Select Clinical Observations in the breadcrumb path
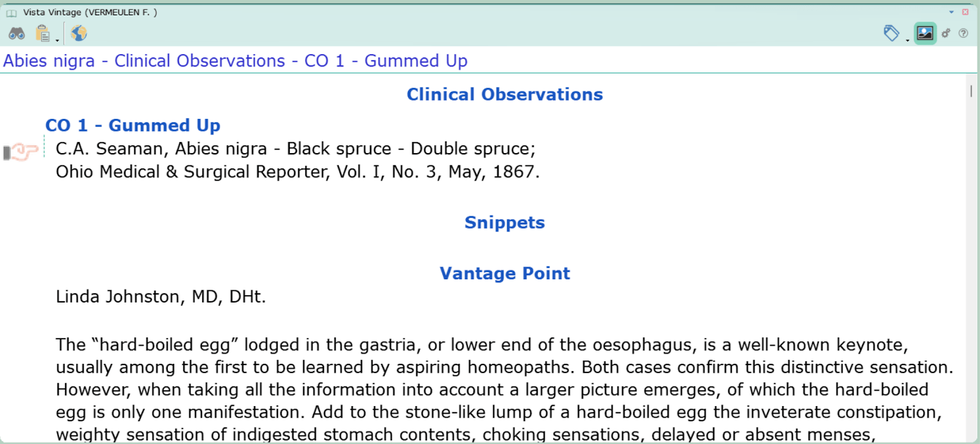This screenshot has height=444, width=980. point(200,61)
